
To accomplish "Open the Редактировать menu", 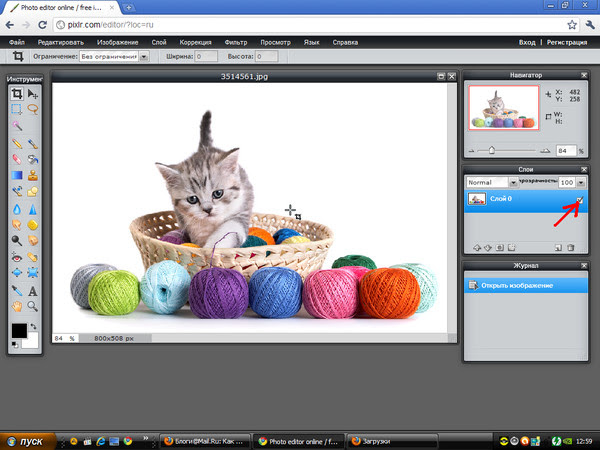I will (61, 42).
